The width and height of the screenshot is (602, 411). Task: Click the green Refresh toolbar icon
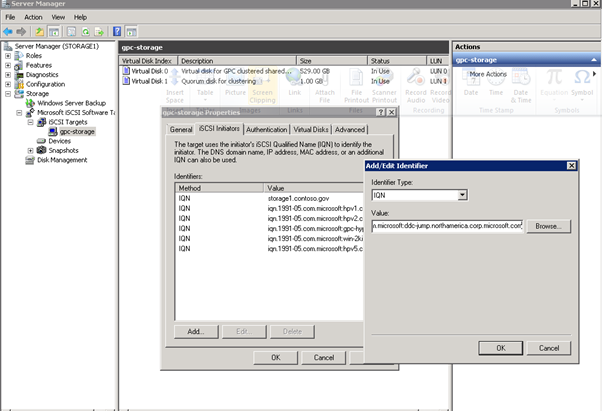click(x=85, y=31)
